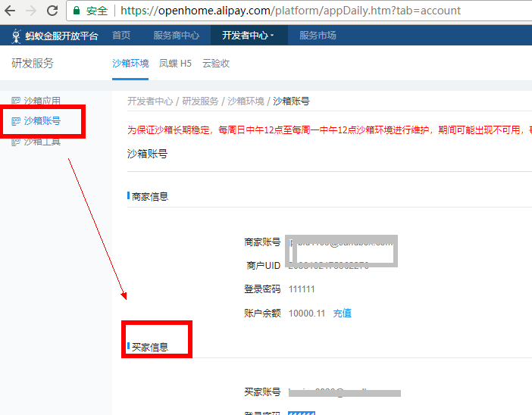Switch to the 沙箱环境 tab

tap(130, 64)
